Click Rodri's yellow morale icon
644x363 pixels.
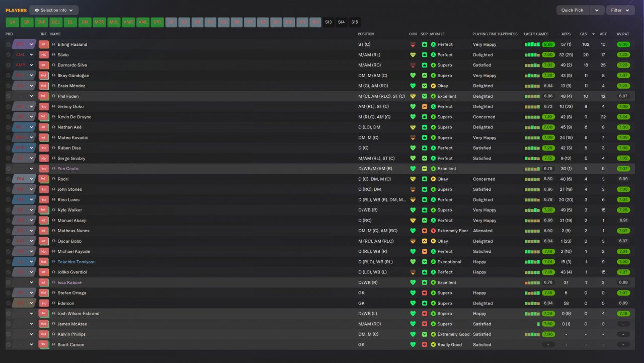click(433, 179)
